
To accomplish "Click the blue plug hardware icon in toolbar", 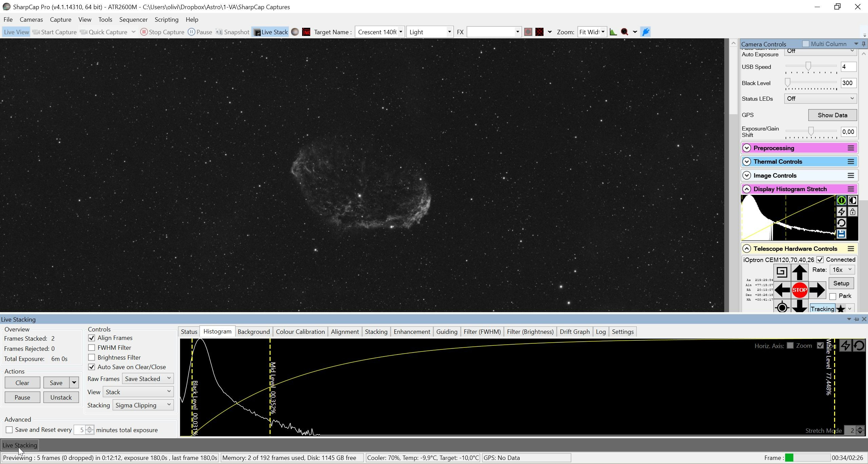I will click(646, 32).
